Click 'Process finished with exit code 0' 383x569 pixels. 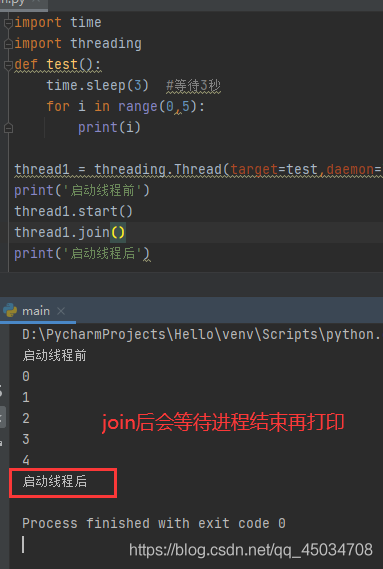coord(154,523)
